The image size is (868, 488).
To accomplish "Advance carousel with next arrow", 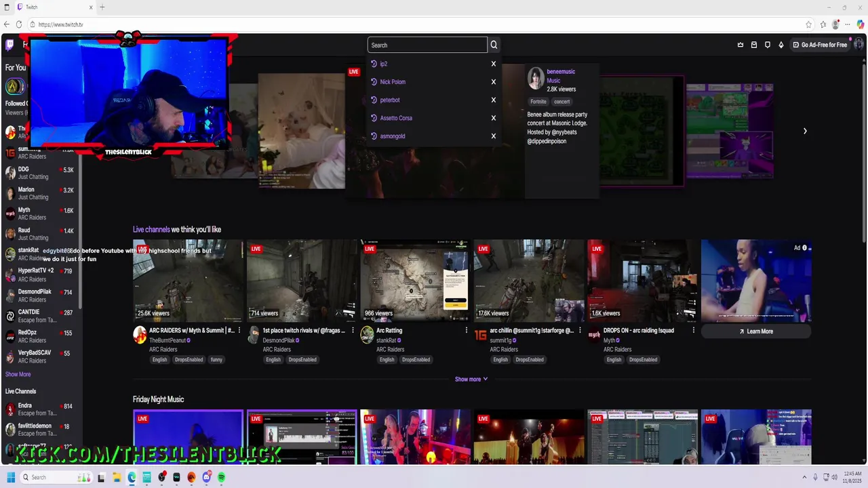I will tap(805, 131).
